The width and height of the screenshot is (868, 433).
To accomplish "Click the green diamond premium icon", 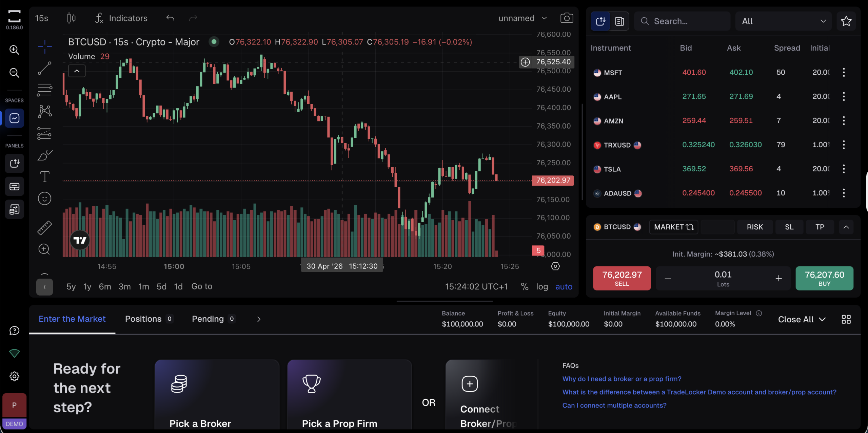I will pyautogui.click(x=14, y=353).
